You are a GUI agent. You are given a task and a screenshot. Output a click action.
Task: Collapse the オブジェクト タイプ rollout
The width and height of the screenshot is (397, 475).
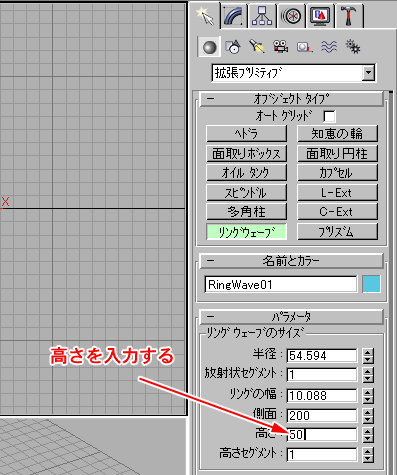[x=291, y=99]
